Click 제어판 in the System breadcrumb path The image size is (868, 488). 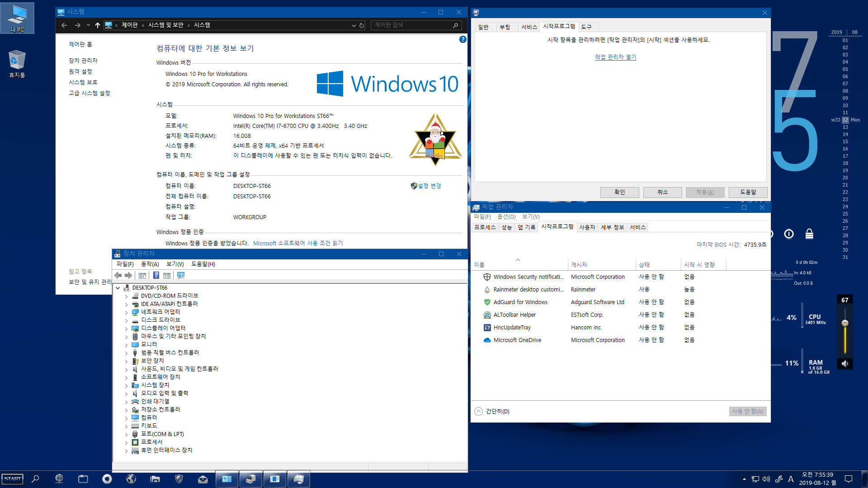pos(129,25)
